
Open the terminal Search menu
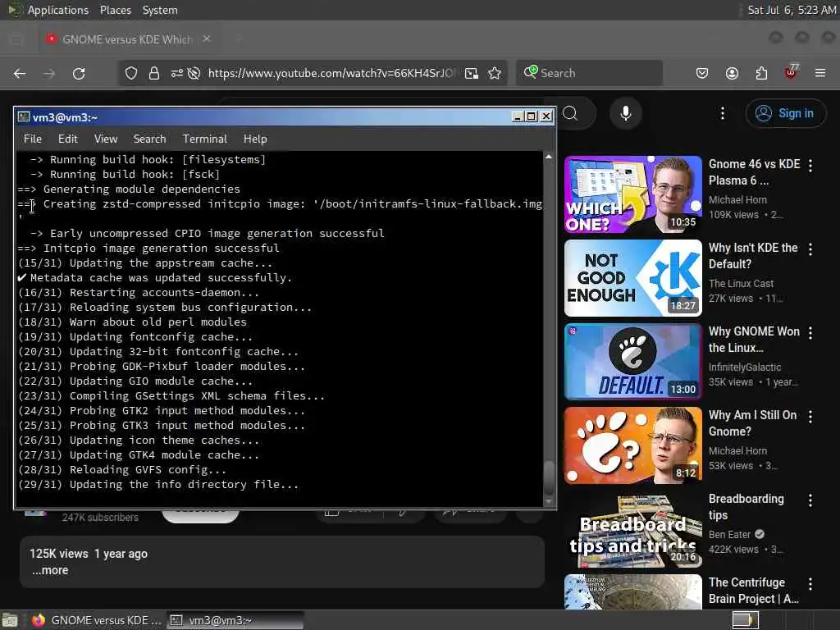click(x=149, y=139)
